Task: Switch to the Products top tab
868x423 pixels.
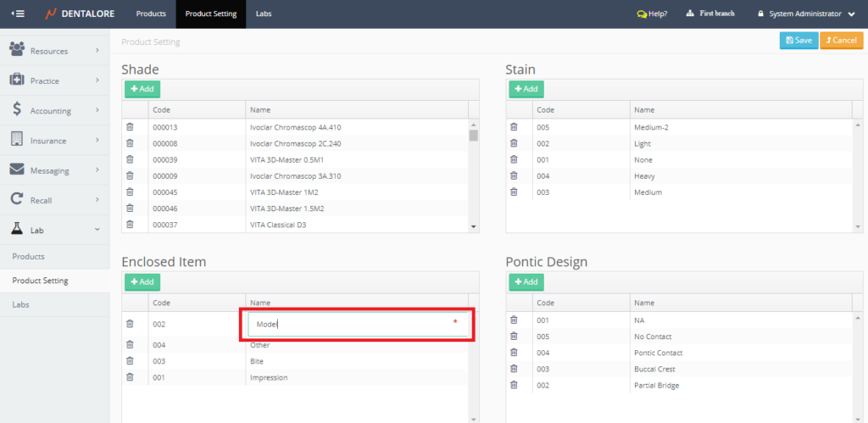Action: click(x=151, y=14)
